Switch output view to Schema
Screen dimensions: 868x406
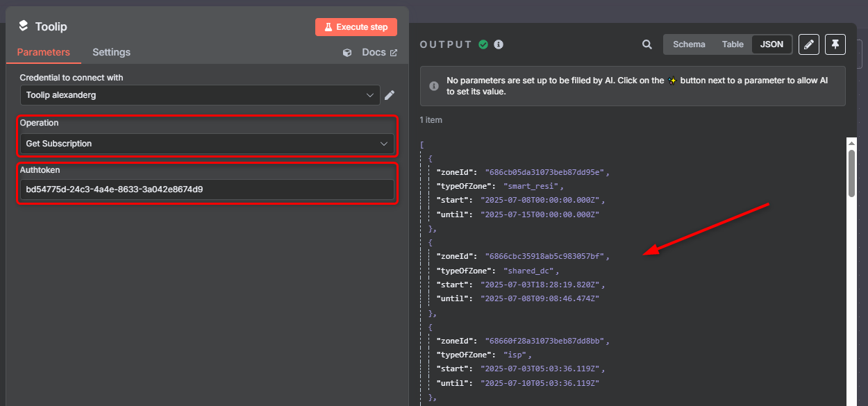click(x=689, y=44)
